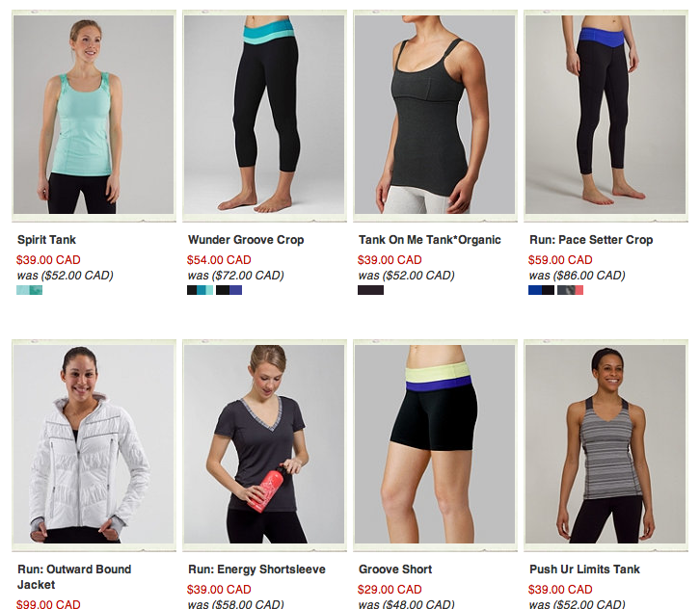
Task: Open the Run: Pace Setter Crop image
Action: (x=606, y=115)
